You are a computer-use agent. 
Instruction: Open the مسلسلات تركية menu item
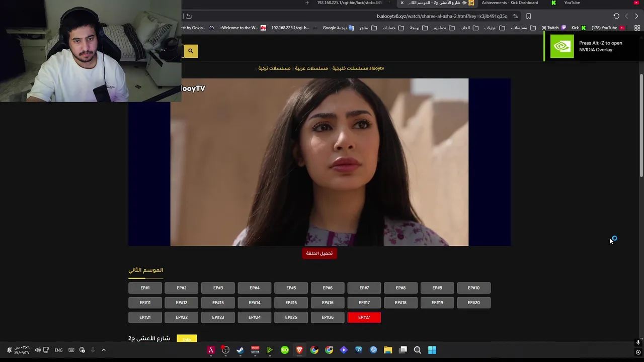[x=274, y=68]
